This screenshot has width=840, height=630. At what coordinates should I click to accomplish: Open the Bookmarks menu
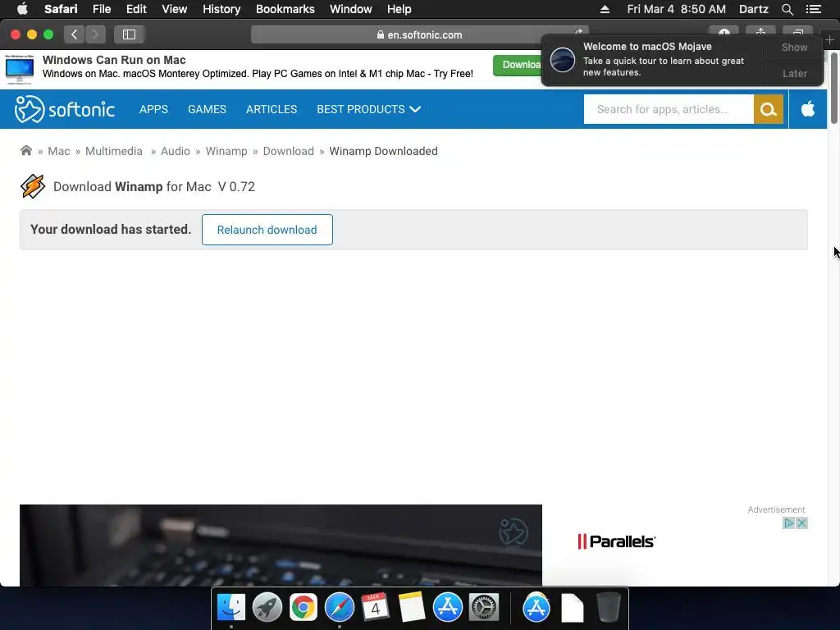[285, 9]
